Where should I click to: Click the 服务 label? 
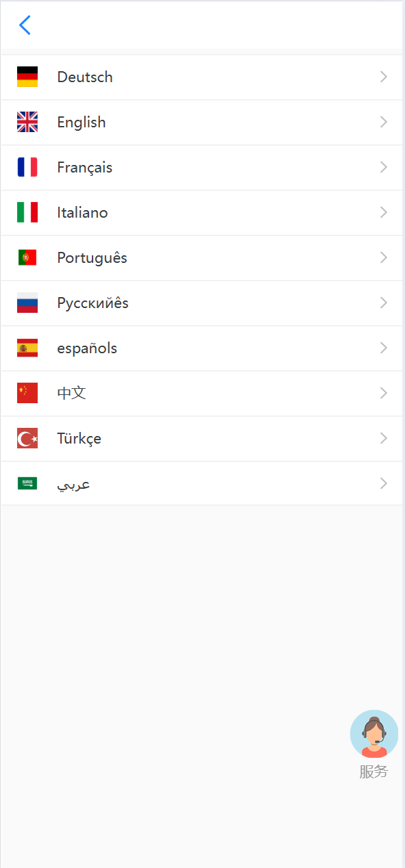tap(374, 771)
